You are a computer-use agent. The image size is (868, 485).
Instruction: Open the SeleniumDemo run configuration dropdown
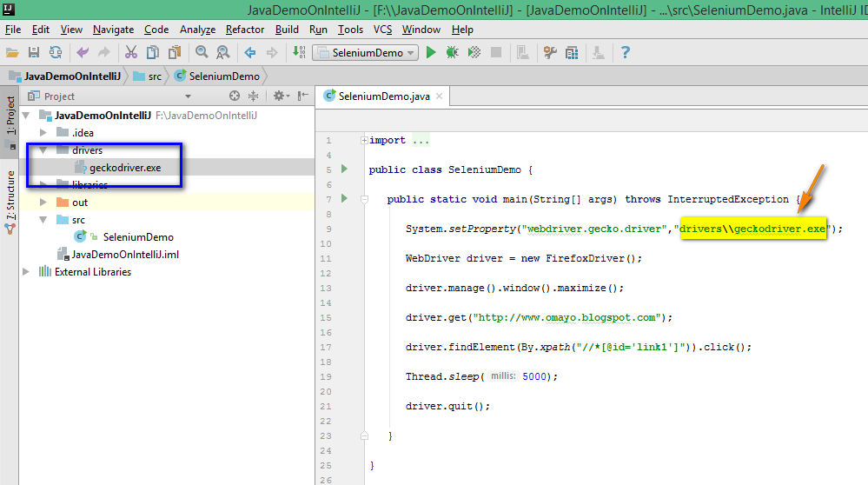pos(365,53)
